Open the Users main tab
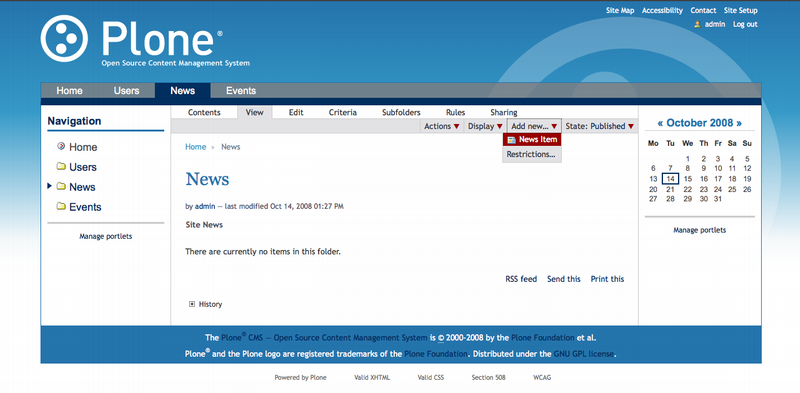The height and width of the screenshot is (393, 800). 127,91
